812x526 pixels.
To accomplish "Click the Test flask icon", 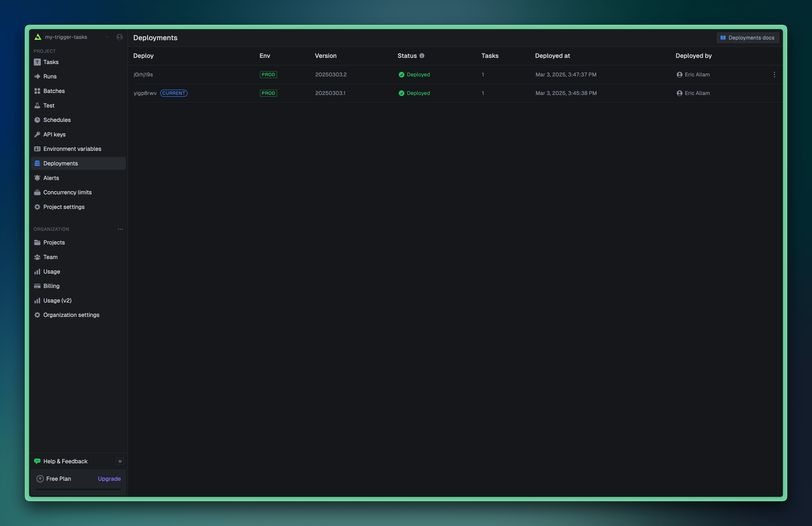I will click(x=37, y=106).
